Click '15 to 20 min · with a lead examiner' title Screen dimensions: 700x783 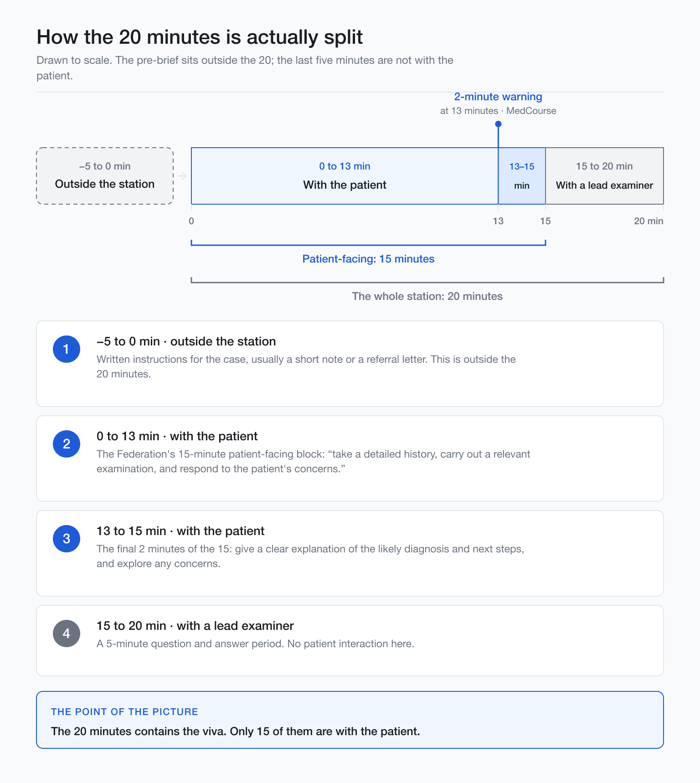pyautogui.click(x=195, y=626)
